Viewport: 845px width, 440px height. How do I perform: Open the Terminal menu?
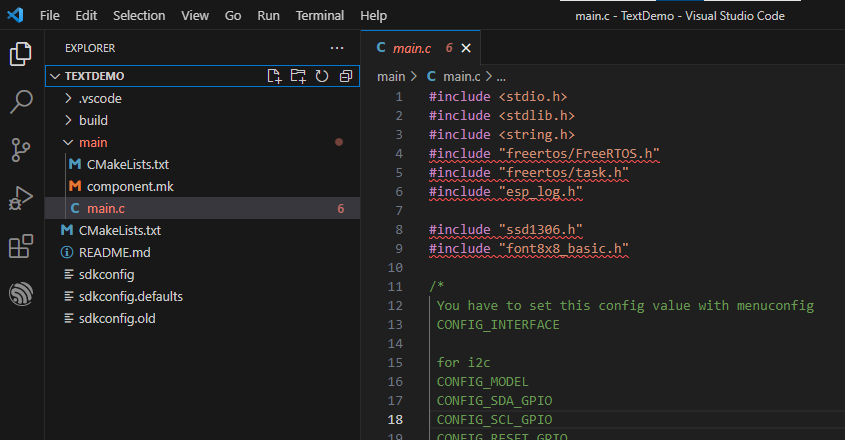320,16
